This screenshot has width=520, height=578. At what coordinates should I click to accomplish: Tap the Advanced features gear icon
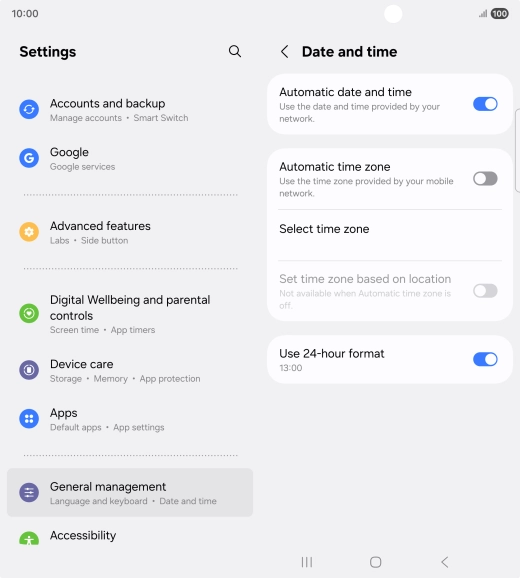[x=29, y=232]
